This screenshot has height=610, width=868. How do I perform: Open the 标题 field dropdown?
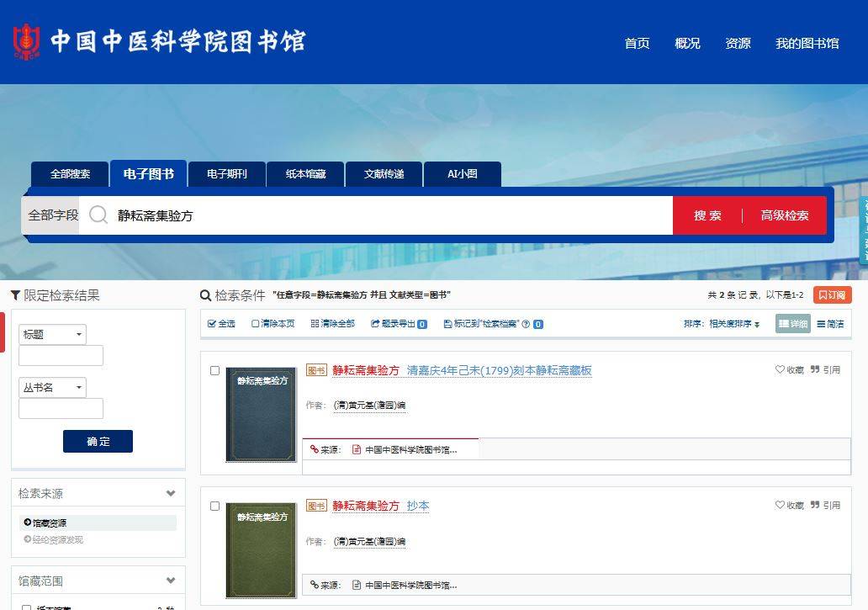(52, 334)
